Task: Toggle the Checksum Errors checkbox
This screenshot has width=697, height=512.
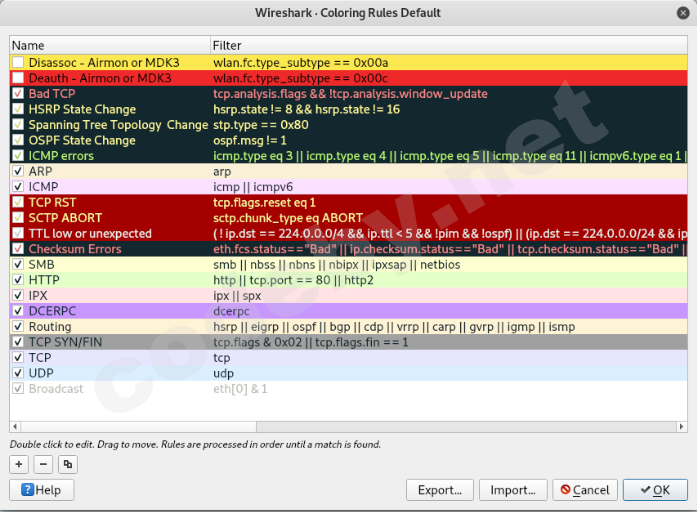Action: [18, 249]
